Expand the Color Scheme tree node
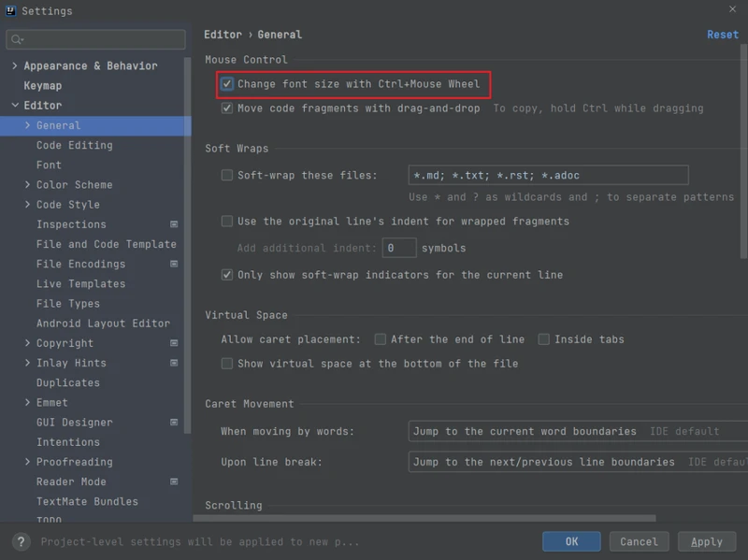The image size is (748, 560). click(x=27, y=184)
